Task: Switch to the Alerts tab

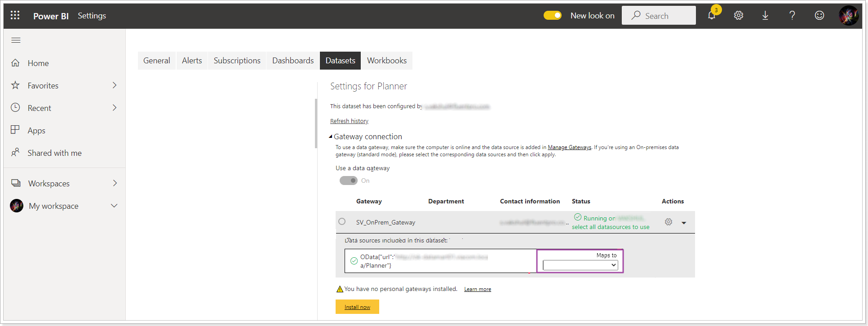Action: (x=192, y=61)
